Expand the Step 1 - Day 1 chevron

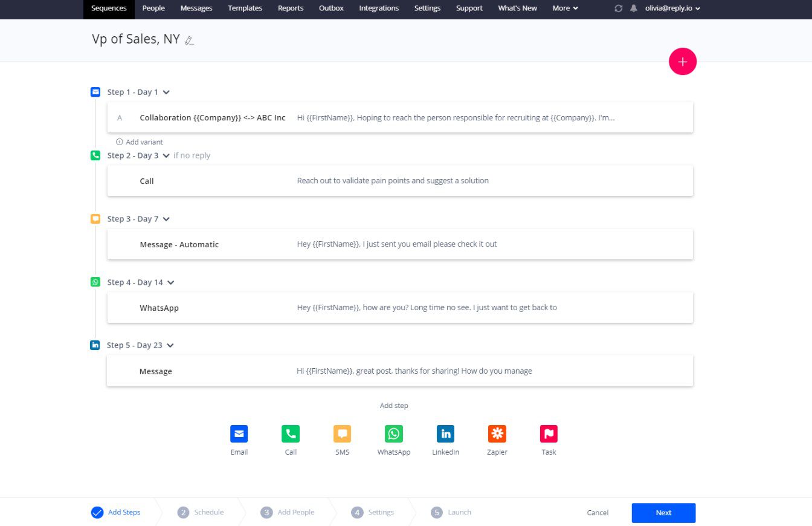point(166,93)
